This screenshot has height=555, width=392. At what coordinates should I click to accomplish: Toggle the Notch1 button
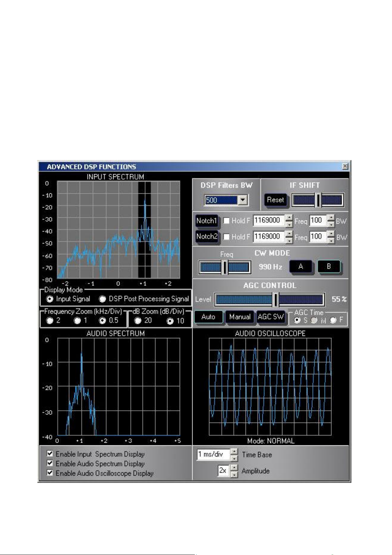pyautogui.click(x=207, y=221)
